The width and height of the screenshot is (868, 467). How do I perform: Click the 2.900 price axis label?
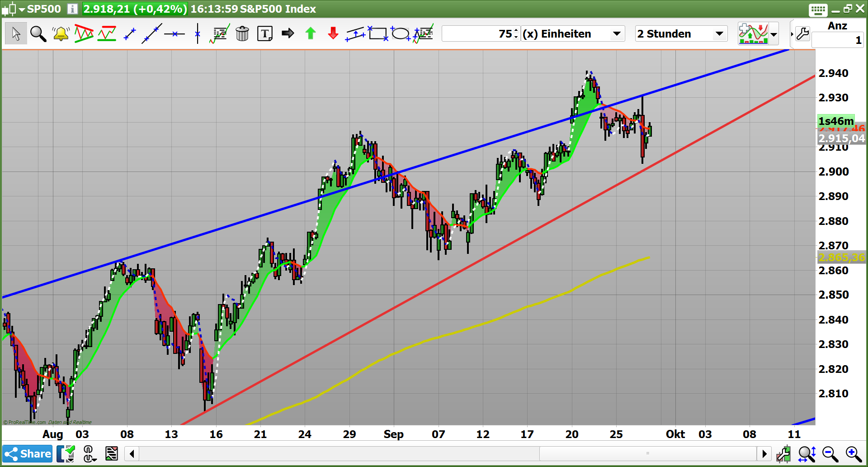click(834, 172)
